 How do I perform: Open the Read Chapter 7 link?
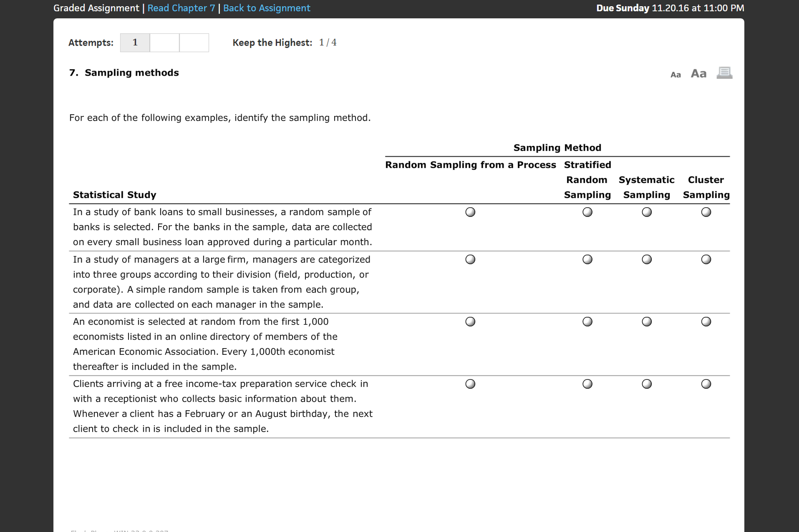point(181,8)
